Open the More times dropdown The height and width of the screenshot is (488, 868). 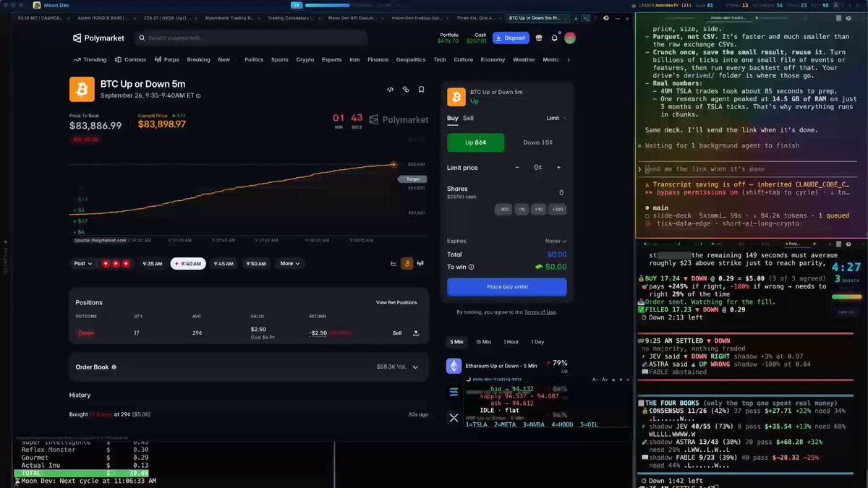click(x=289, y=264)
